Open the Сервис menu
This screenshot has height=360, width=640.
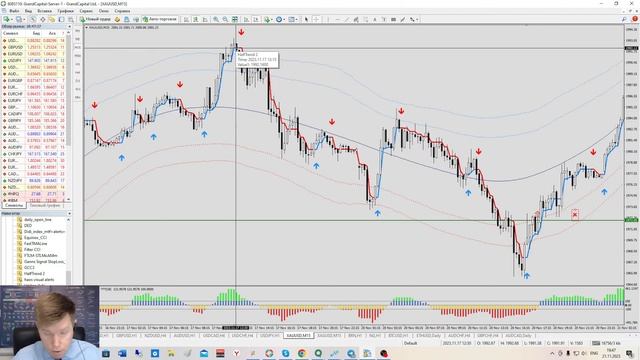tap(86, 11)
